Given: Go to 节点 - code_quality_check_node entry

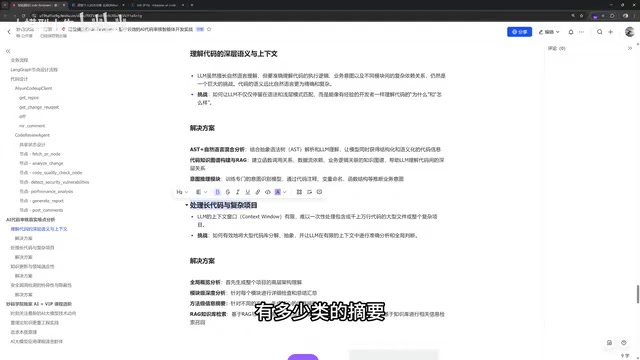Looking at the screenshot, I should point(51,173).
